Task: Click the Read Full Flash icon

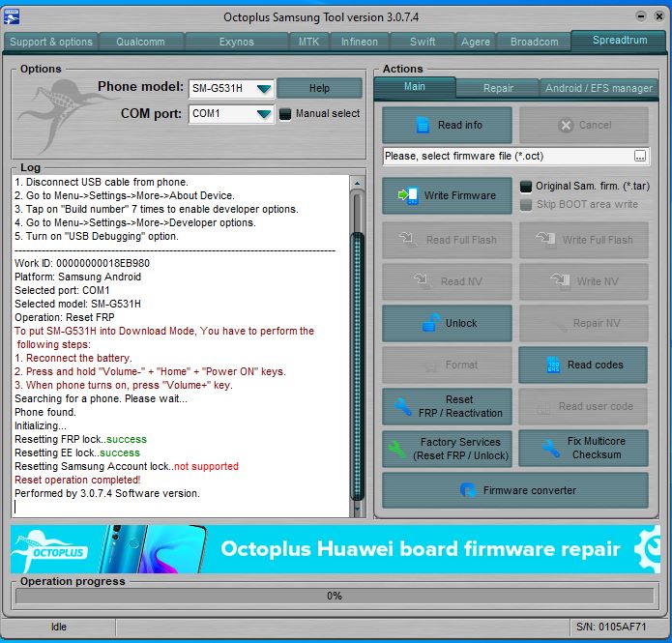Action: tap(407, 240)
